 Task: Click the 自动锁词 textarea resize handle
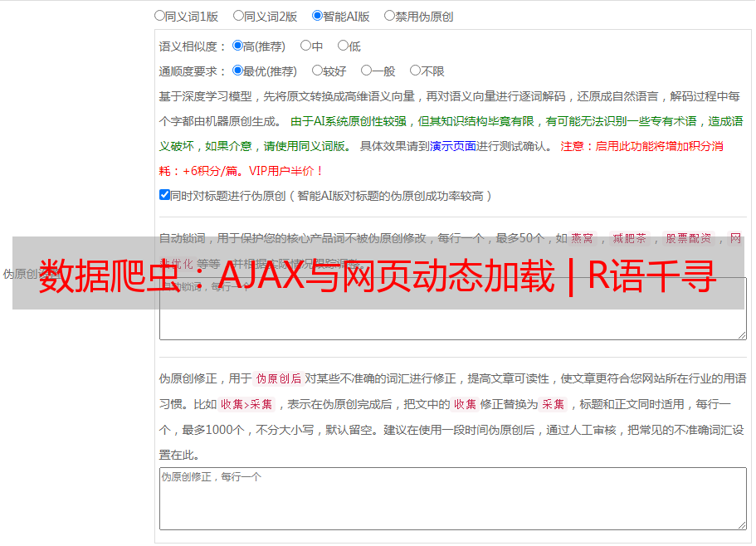[x=741, y=334]
